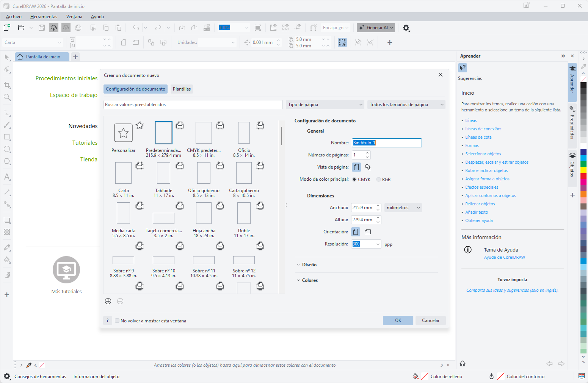Open the milímetros units dropdown
Screen dimensions: 588x383
coord(403,208)
